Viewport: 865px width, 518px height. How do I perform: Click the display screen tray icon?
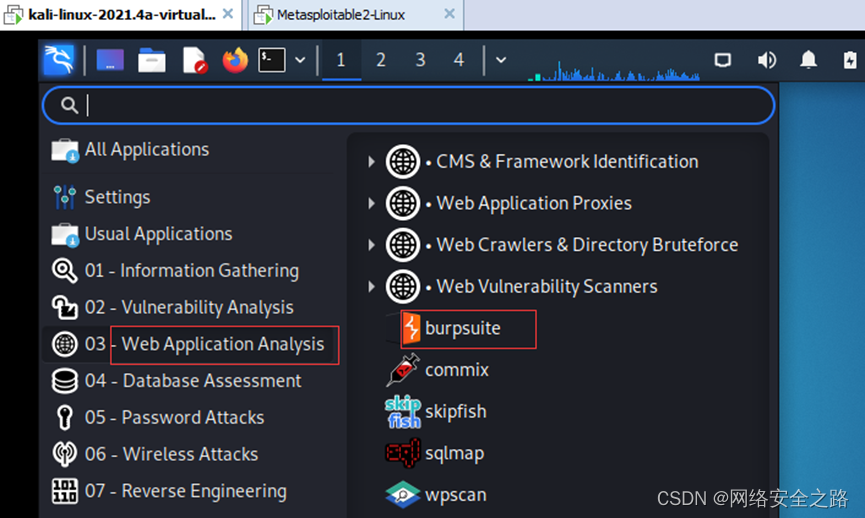[723, 60]
